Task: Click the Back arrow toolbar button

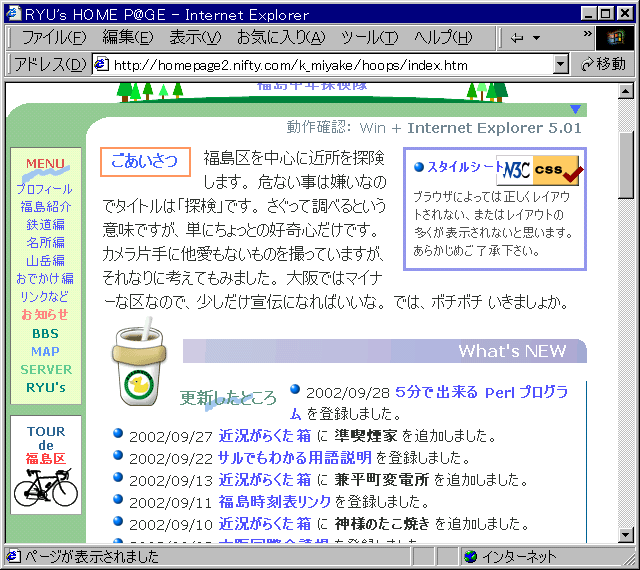Action: [517, 38]
